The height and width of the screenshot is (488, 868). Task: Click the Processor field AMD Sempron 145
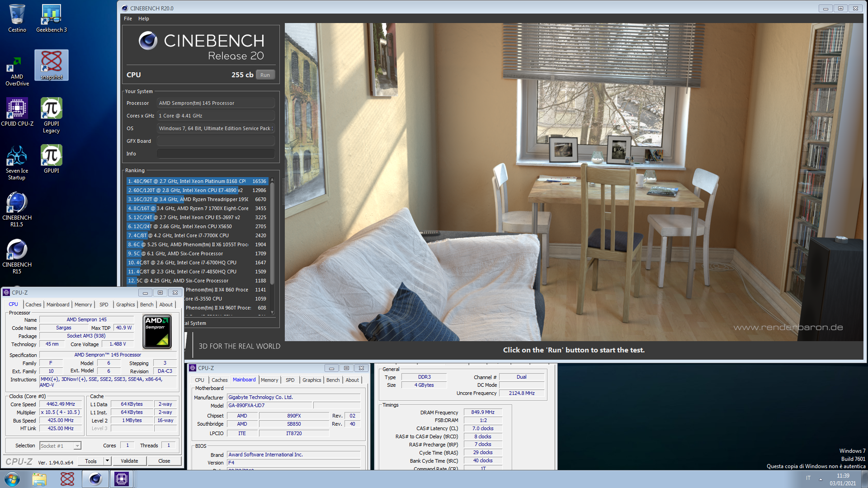(x=216, y=103)
